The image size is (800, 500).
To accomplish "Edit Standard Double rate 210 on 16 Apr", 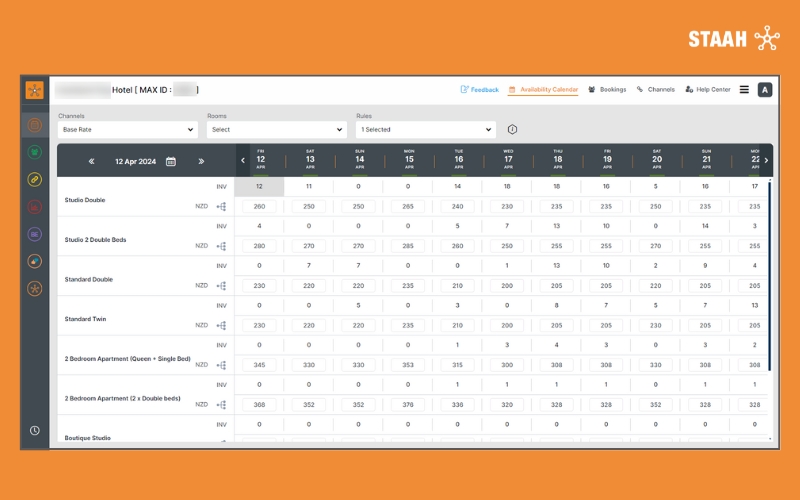I will click(x=457, y=286).
